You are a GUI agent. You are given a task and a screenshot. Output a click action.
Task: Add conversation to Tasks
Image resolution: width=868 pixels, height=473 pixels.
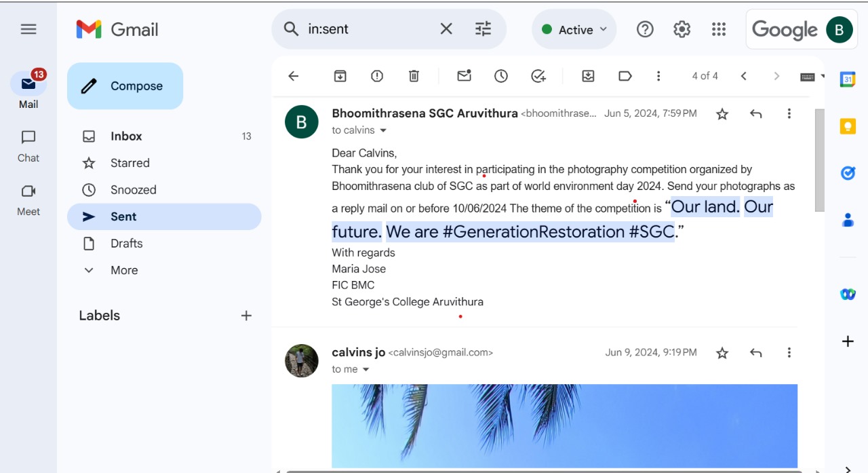click(538, 76)
